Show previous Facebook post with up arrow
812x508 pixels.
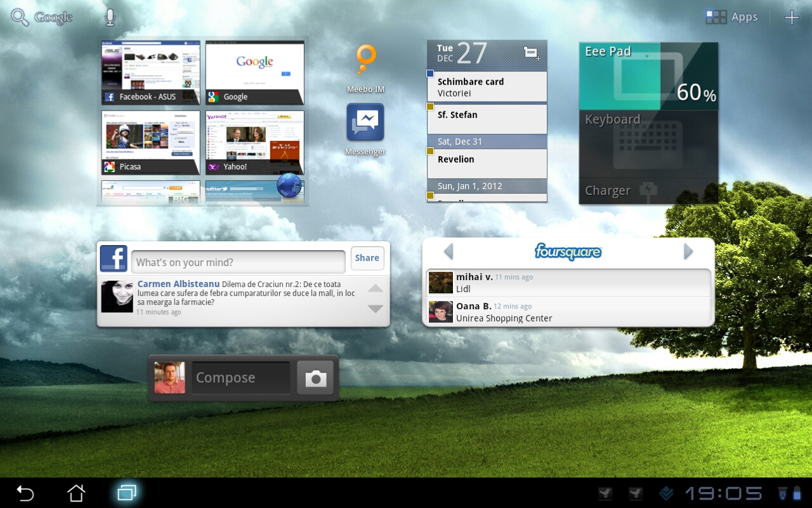(376, 289)
